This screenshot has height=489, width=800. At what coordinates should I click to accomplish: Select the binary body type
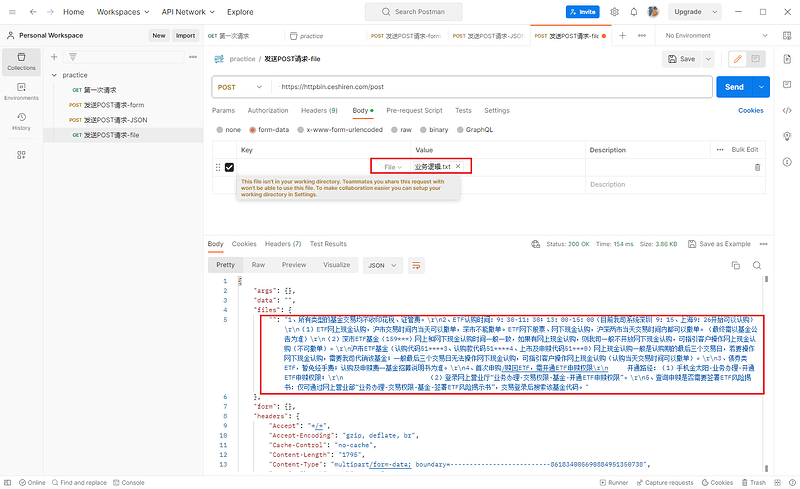[x=423, y=130]
